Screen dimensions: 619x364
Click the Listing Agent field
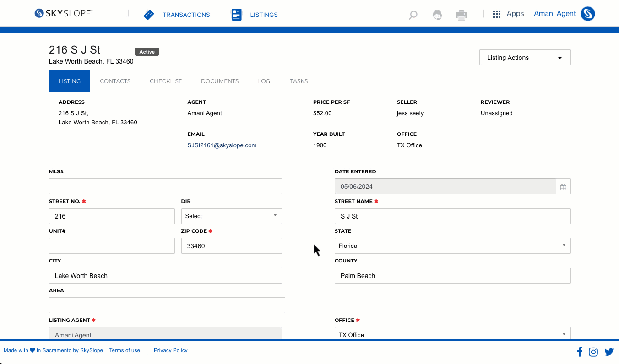pyautogui.click(x=165, y=333)
